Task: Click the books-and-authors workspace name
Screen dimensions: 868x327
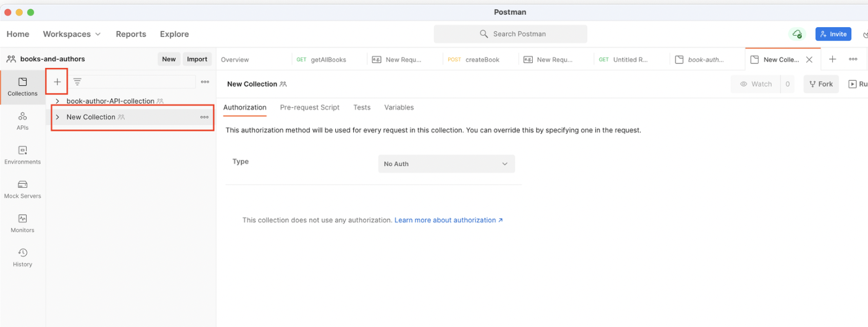Action: click(x=52, y=59)
